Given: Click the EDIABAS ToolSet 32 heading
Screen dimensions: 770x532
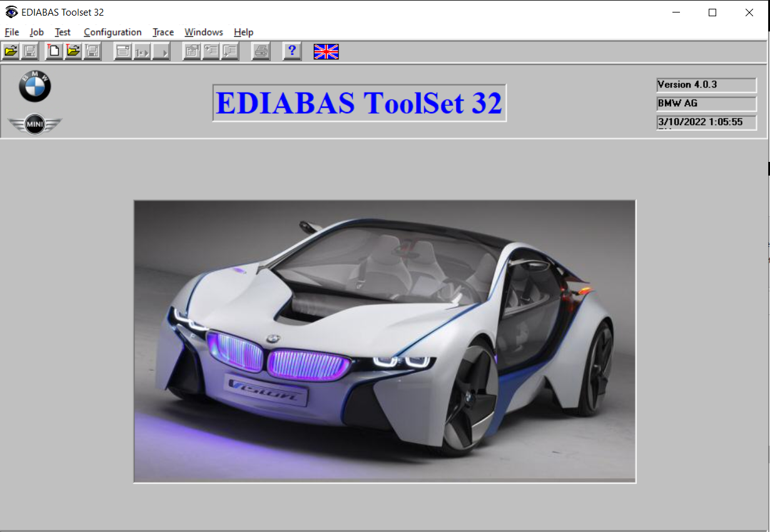Looking at the screenshot, I should click(359, 103).
